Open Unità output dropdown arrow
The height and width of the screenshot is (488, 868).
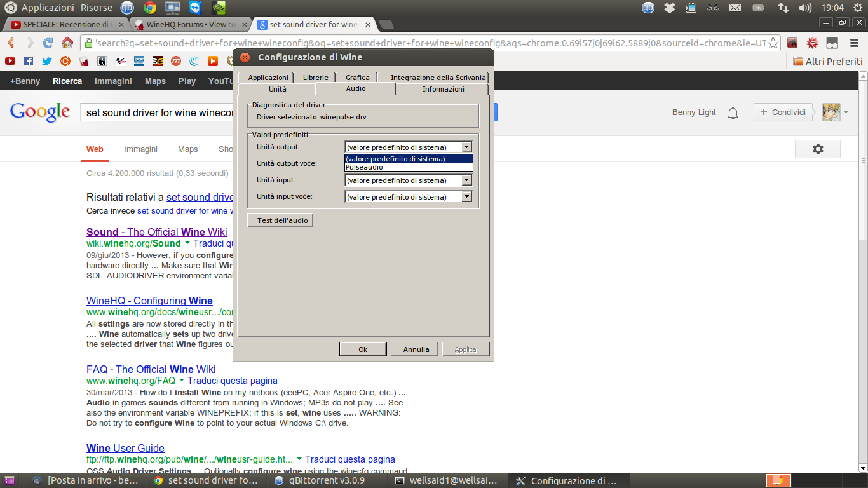(467, 147)
